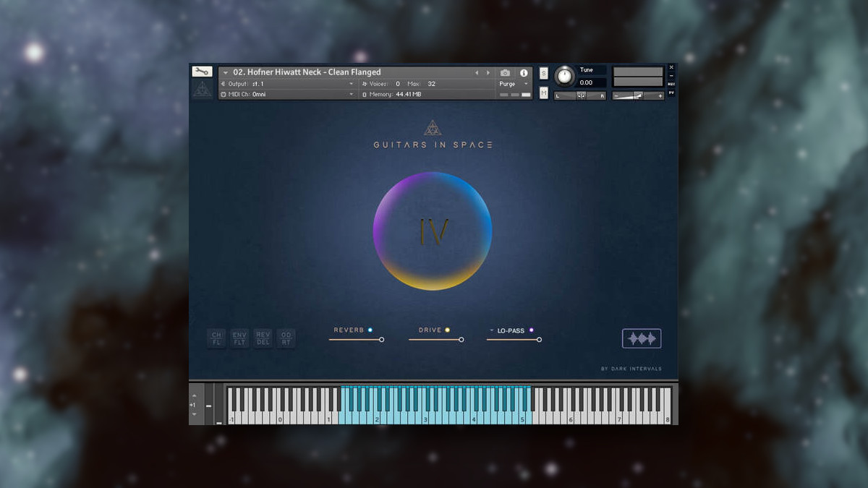Go to next preset with right arrow
The height and width of the screenshot is (488, 868).
(488, 73)
